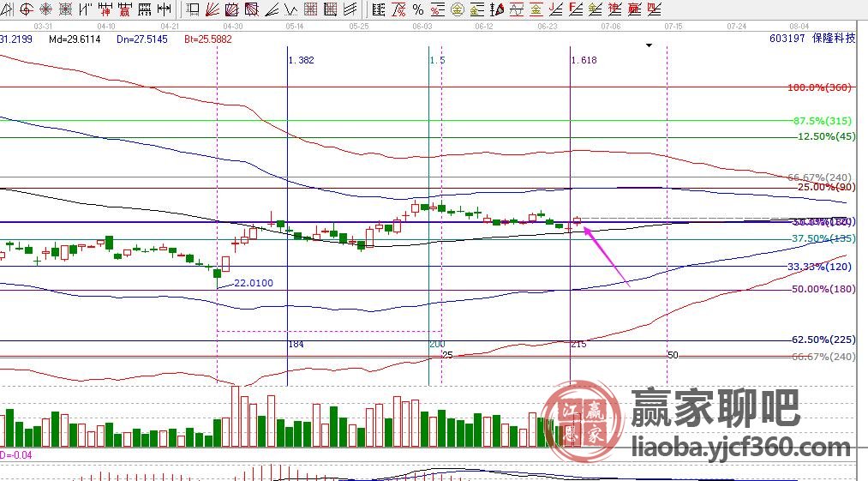Open the small black triangle dropdown marker
This screenshot has width=868, height=481.
(650, 45)
